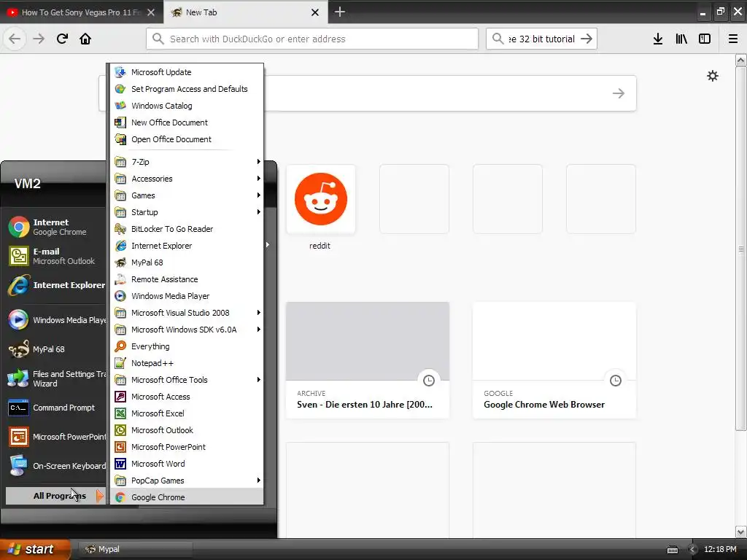Viewport: 747px width, 560px height.
Task: Launch Everything search program
Action: pos(187,346)
